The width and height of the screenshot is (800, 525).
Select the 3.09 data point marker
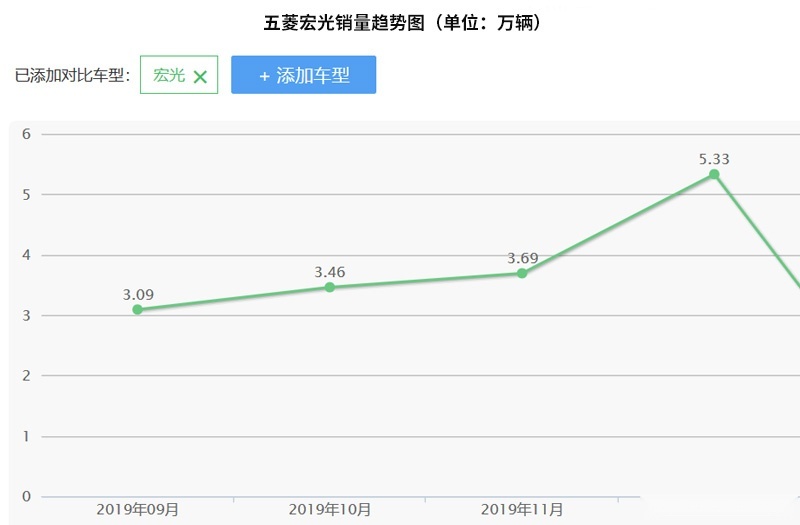point(137,310)
